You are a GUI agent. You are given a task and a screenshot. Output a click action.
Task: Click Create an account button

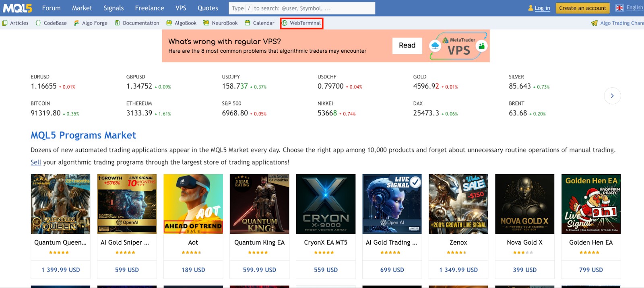tap(582, 8)
